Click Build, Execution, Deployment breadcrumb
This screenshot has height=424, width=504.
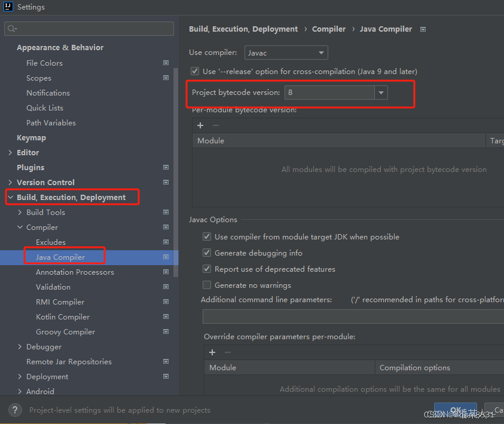coord(243,29)
